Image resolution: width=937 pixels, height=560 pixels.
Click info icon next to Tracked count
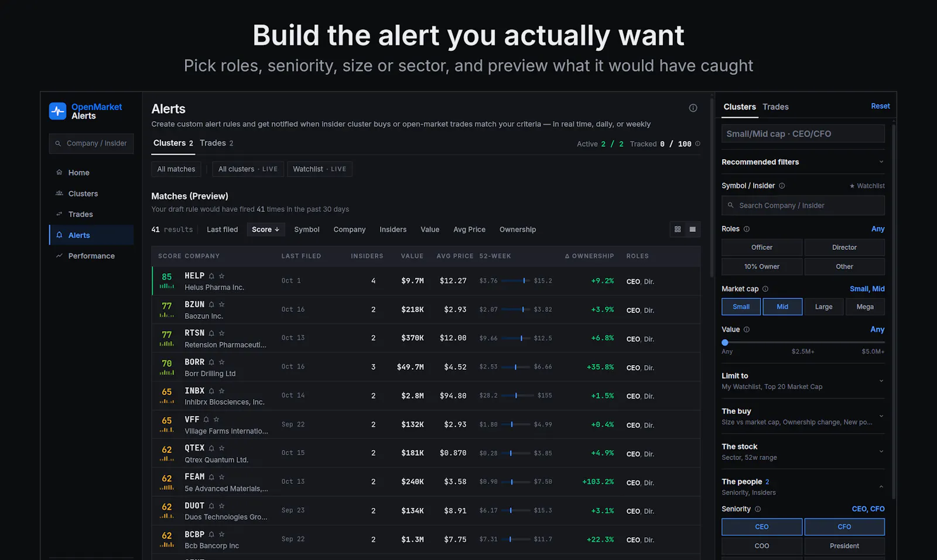click(x=697, y=143)
